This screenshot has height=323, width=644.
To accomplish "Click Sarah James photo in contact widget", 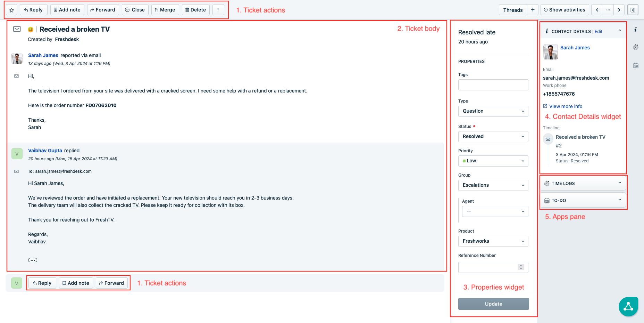I will [x=551, y=52].
